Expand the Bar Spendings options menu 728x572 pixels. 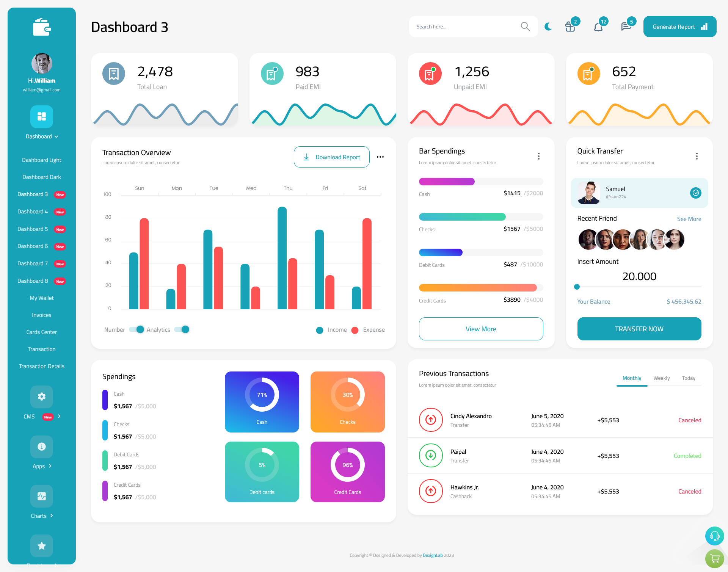539,155
